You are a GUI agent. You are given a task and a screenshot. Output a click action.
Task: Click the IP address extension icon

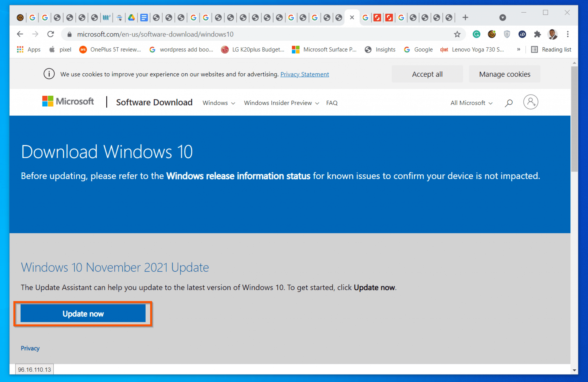click(522, 34)
